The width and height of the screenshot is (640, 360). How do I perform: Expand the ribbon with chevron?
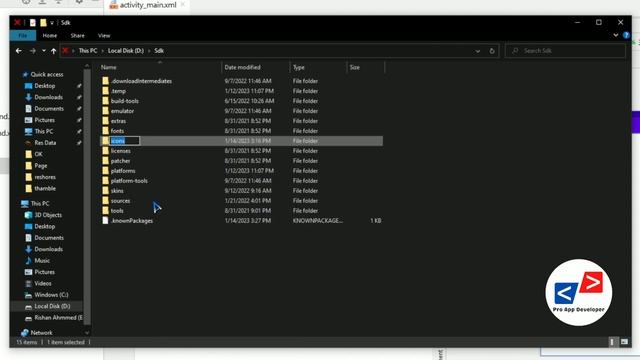(x=616, y=36)
